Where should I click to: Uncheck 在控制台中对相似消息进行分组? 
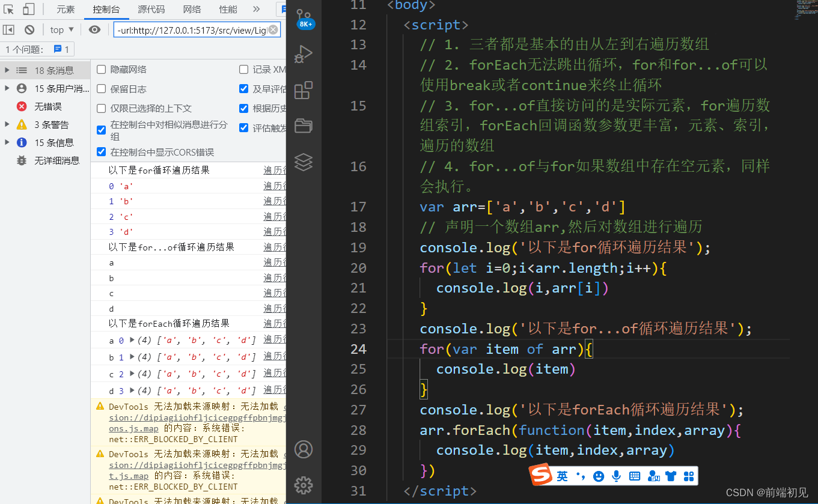point(101,130)
